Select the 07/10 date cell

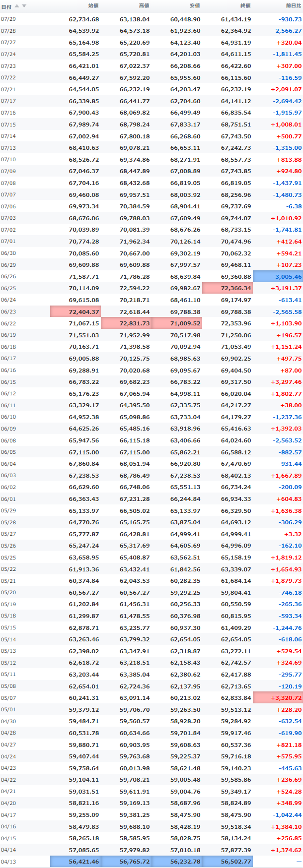[8, 160]
